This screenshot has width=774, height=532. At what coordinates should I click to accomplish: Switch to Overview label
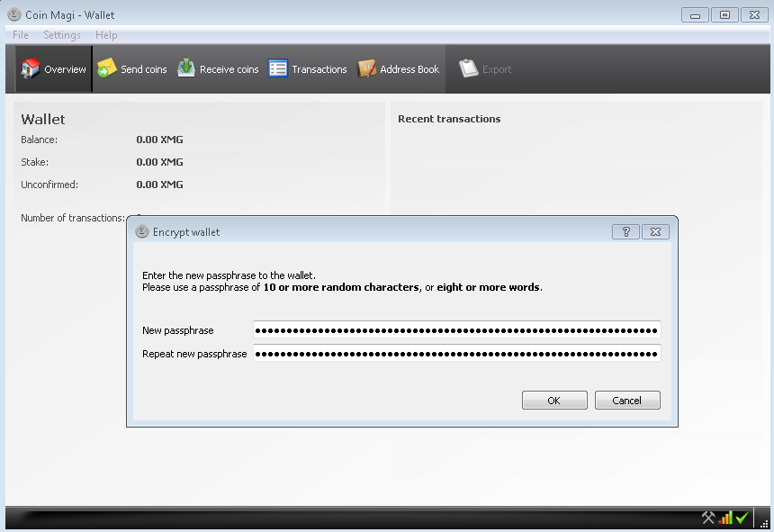click(65, 69)
